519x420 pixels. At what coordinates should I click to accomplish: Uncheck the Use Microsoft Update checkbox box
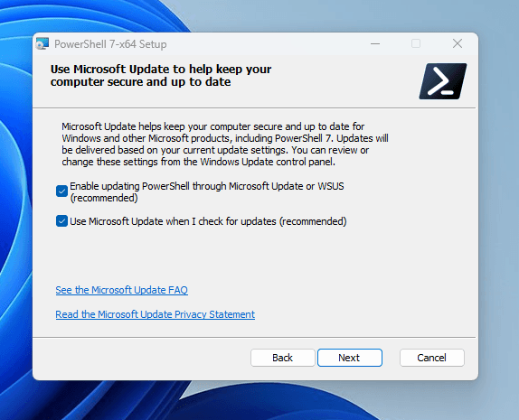pos(61,221)
